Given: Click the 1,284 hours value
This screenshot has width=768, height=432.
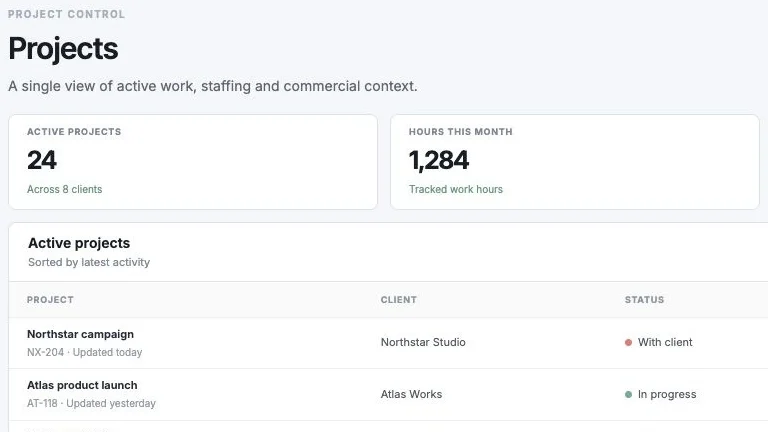Looking at the screenshot, I should point(439,161).
